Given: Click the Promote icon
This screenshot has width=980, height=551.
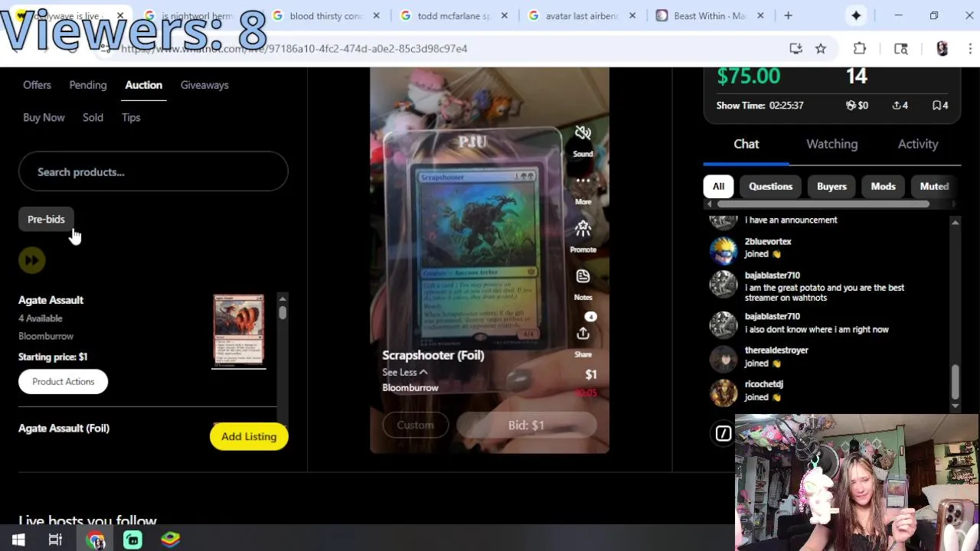Looking at the screenshot, I should 583,229.
